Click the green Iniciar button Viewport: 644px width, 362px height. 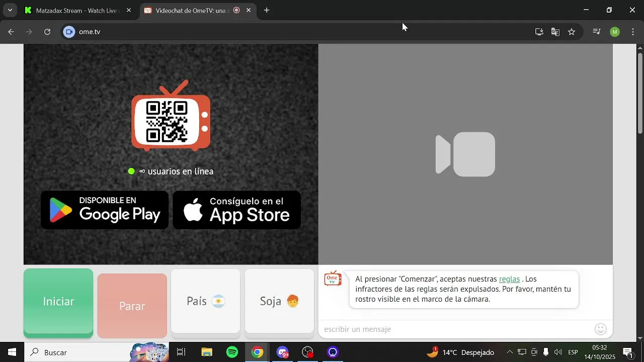58,303
